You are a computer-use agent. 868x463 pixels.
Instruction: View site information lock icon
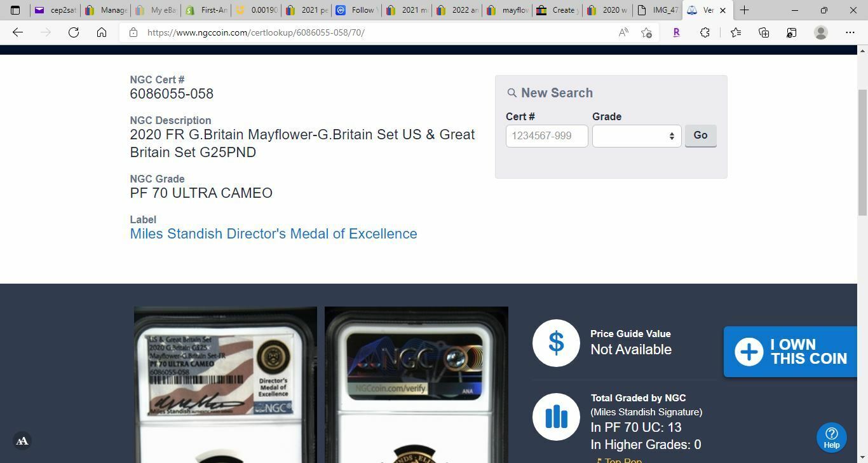coord(133,32)
